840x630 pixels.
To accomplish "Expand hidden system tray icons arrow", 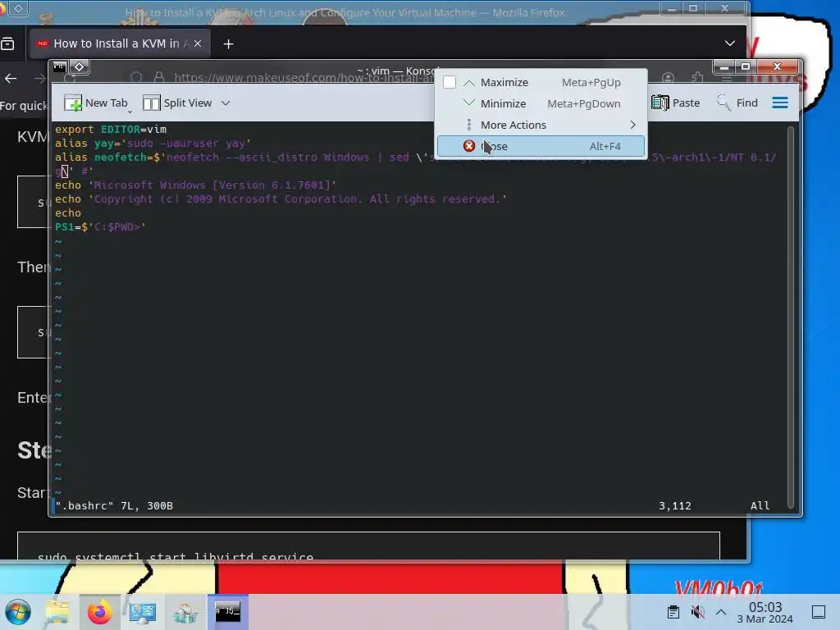I will tap(721, 612).
